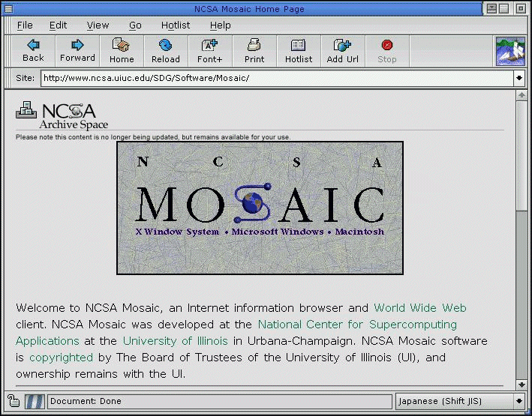Click into the Site URL field
532x416 pixels.
coord(278,78)
